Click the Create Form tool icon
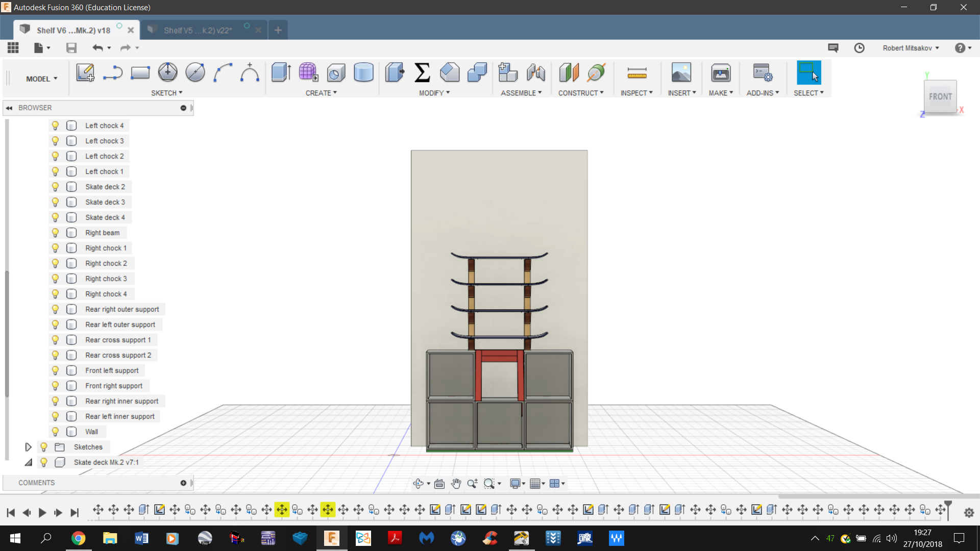980x551 pixels. tap(308, 72)
